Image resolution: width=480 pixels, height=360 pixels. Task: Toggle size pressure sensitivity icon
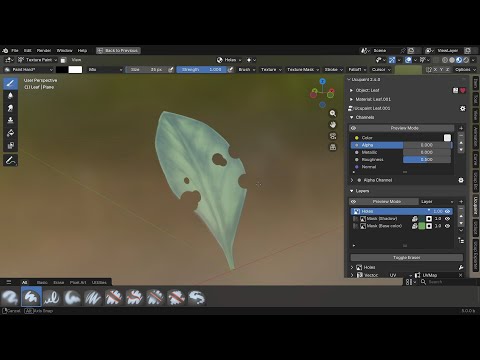(171, 70)
